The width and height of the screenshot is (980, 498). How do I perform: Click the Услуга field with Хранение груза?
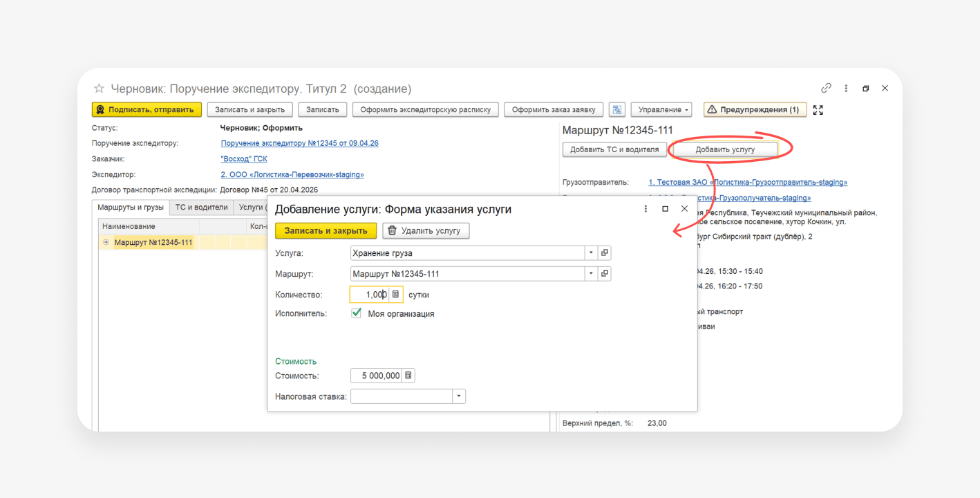(x=468, y=253)
